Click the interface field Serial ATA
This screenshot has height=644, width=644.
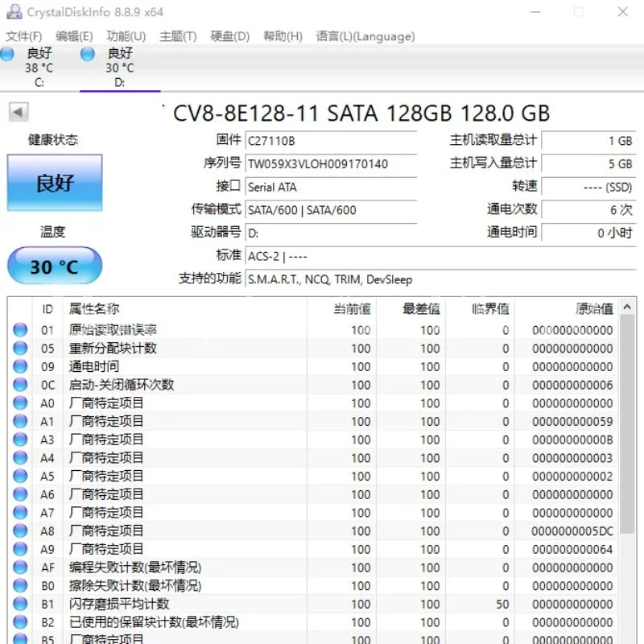coord(331,187)
